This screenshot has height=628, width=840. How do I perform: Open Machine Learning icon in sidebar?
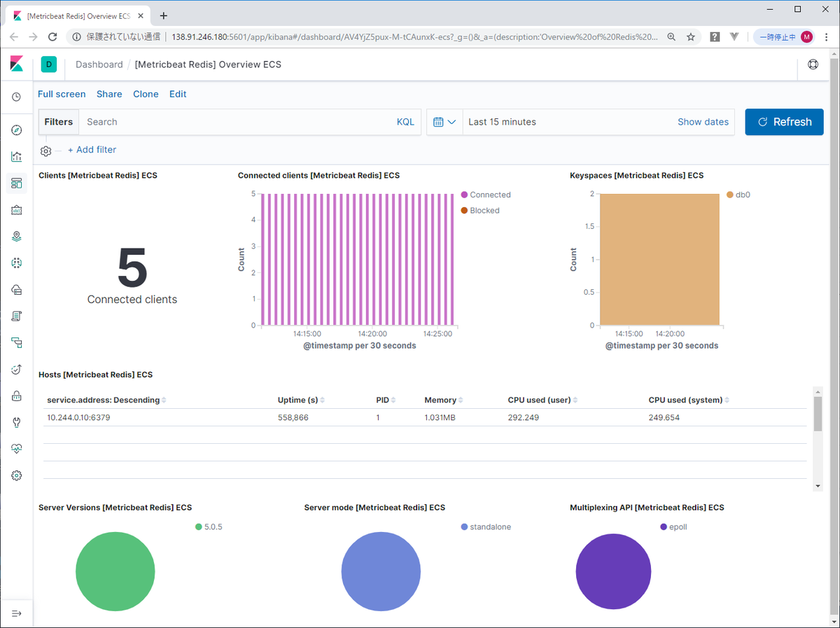pos(17,263)
